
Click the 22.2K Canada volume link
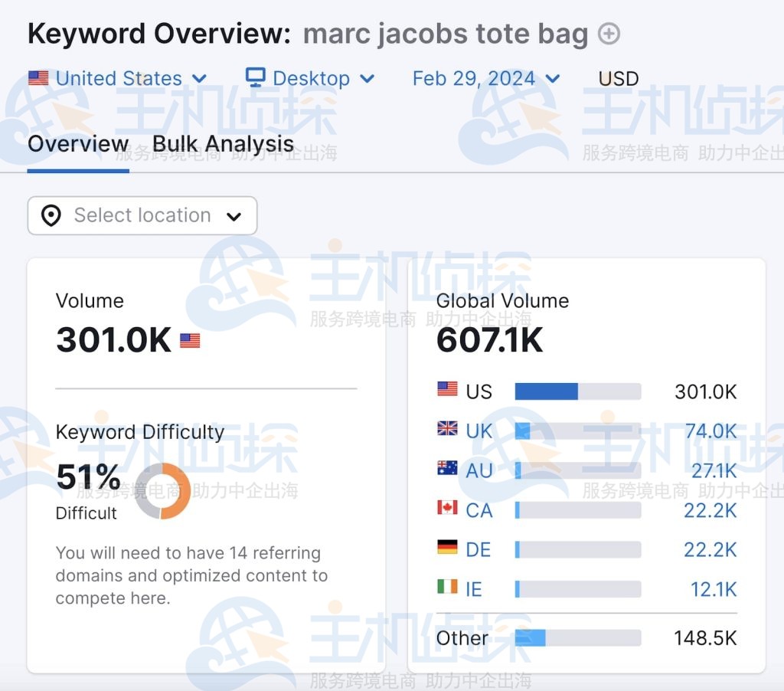click(712, 510)
